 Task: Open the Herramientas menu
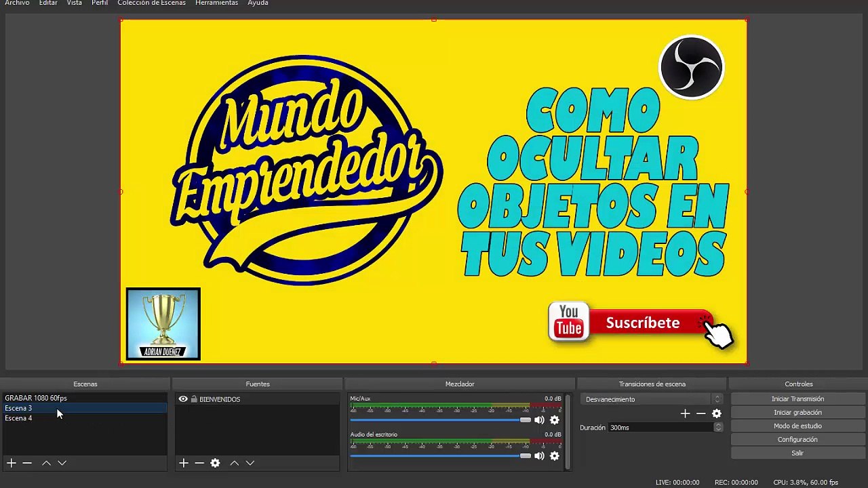click(216, 3)
